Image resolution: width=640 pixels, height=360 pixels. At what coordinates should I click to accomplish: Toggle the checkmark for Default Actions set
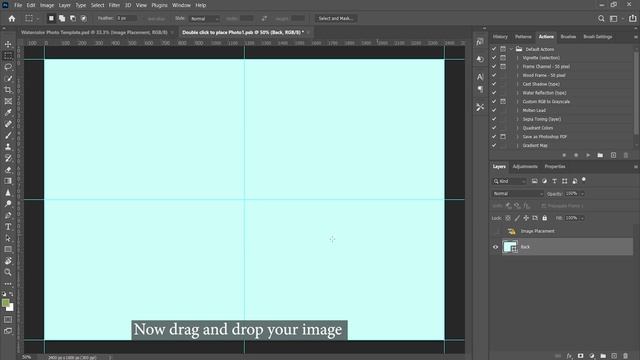click(x=494, y=49)
